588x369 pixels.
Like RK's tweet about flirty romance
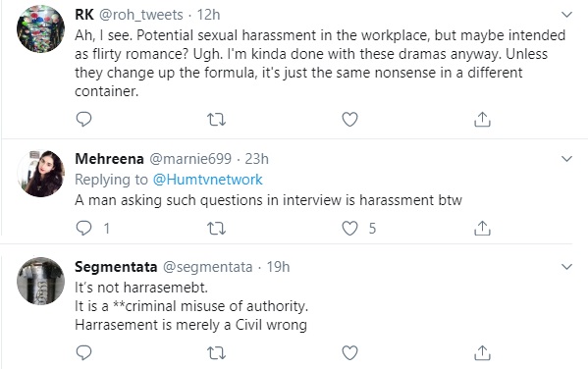pyautogui.click(x=349, y=120)
